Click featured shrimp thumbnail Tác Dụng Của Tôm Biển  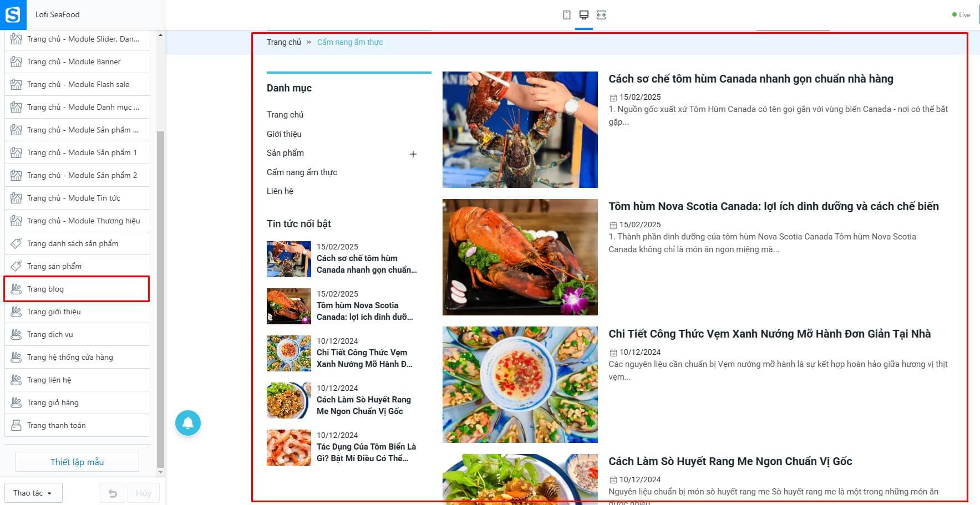coord(289,447)
